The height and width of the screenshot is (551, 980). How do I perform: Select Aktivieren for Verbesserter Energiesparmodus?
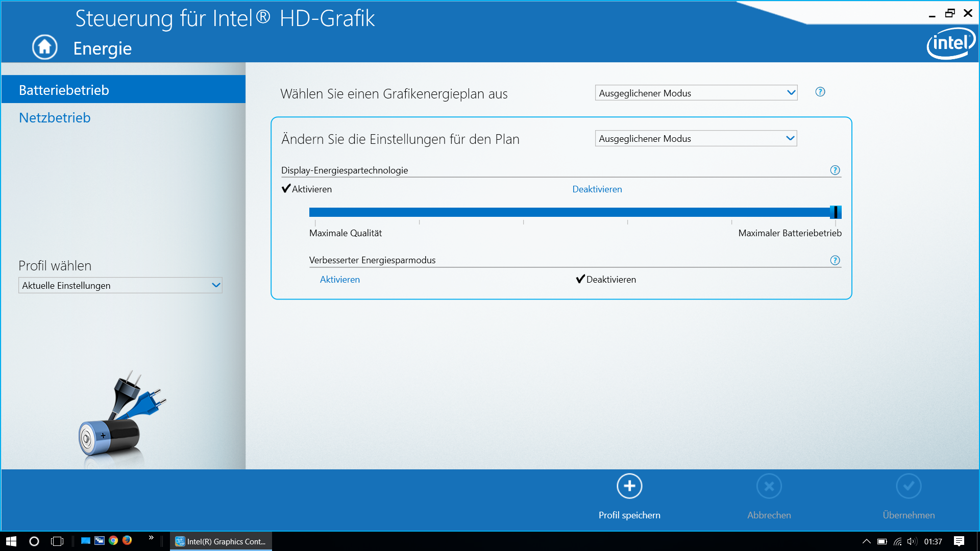pyautogui.click(x=339, y=280)
